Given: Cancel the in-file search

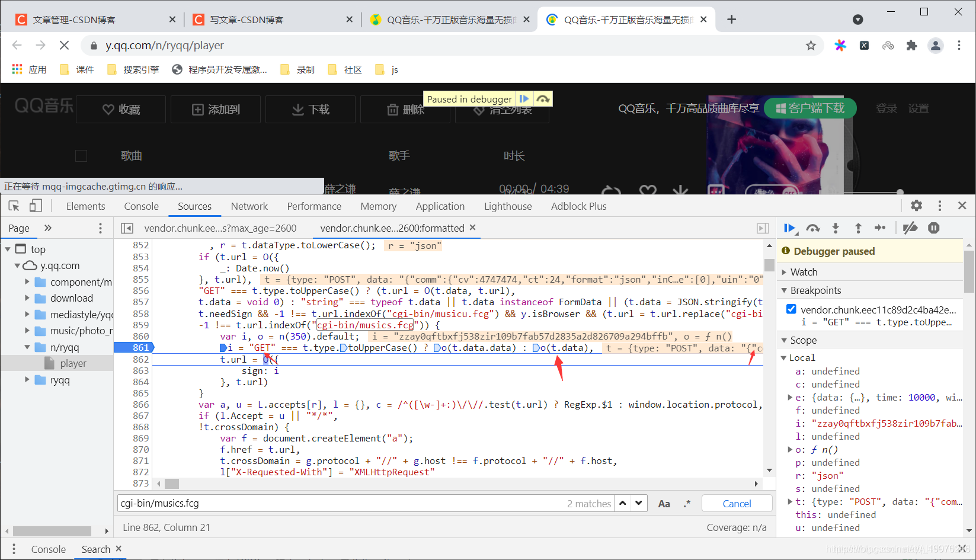Looking at the screenshot, I should coord(737,504).
